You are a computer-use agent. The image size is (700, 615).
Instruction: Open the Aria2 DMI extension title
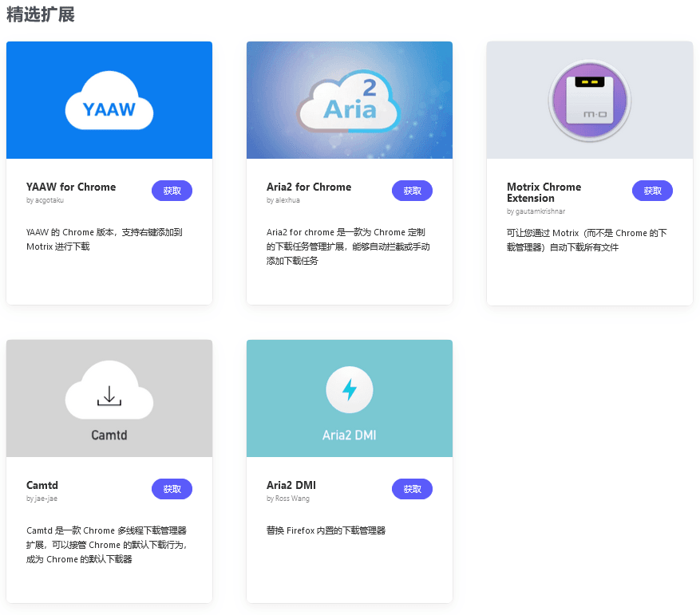pos(292,485)
